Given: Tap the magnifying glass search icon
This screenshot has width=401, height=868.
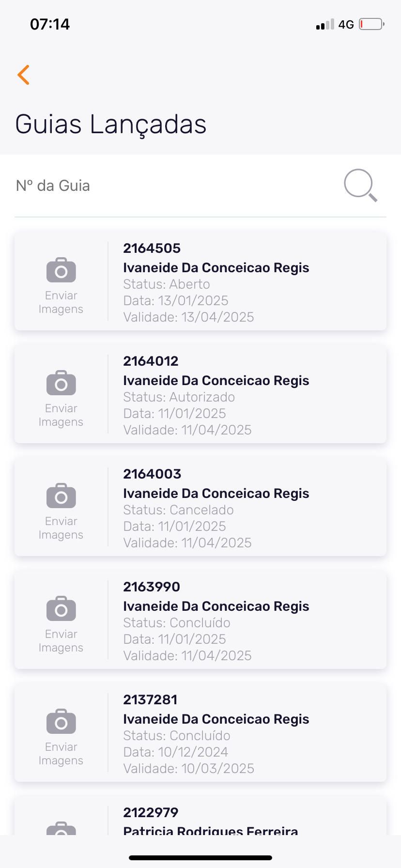Looking at the screenshot, I should pyautogui.click(x=360, y=185).
